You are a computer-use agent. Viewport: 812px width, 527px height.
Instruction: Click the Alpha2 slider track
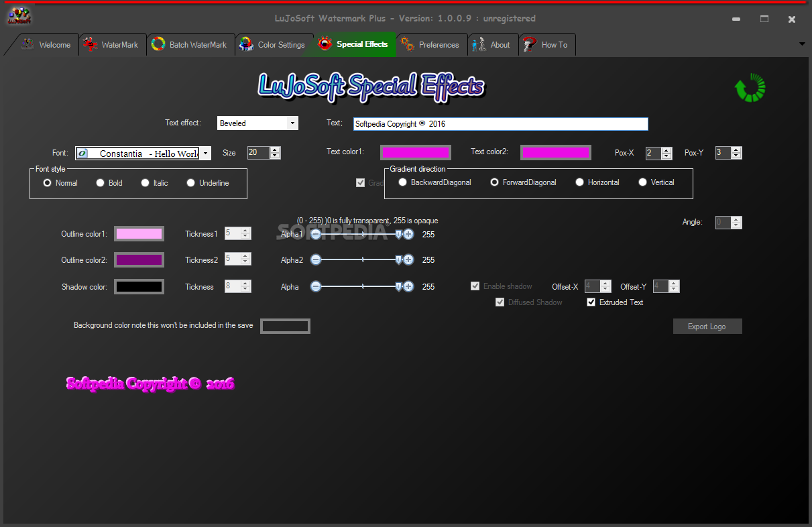362,259
